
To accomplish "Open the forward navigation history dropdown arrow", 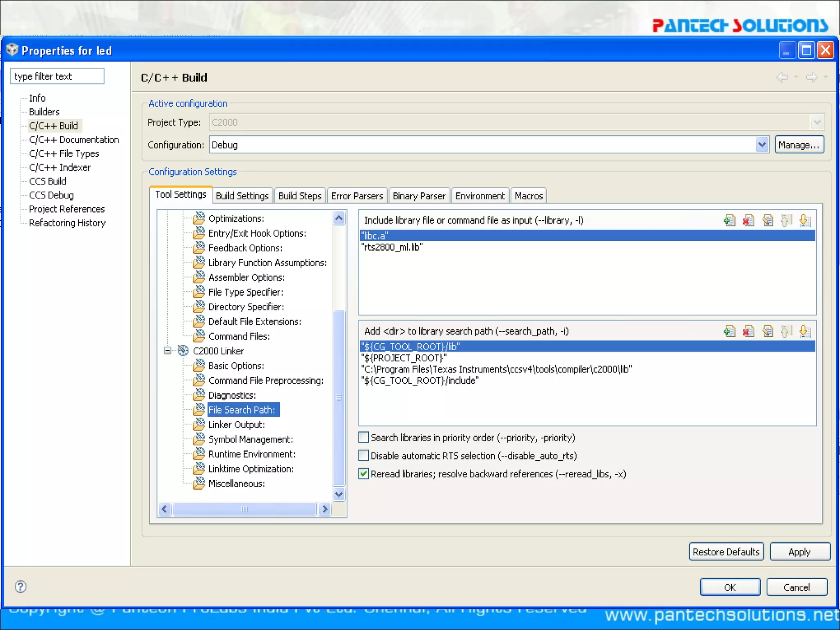I will (x=826, y=77).
